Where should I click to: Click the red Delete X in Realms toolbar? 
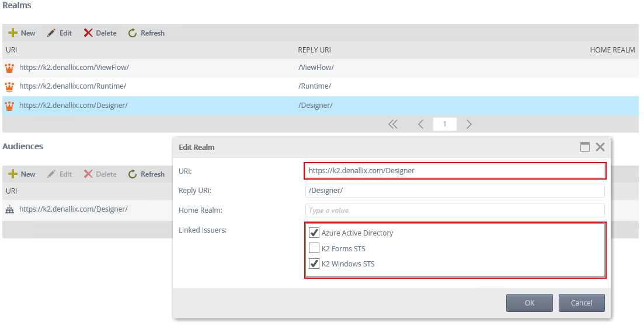(88, 33)
